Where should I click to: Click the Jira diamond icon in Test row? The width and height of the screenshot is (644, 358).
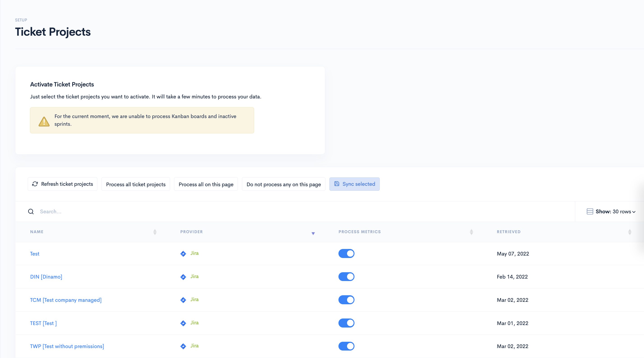(183, 254)
